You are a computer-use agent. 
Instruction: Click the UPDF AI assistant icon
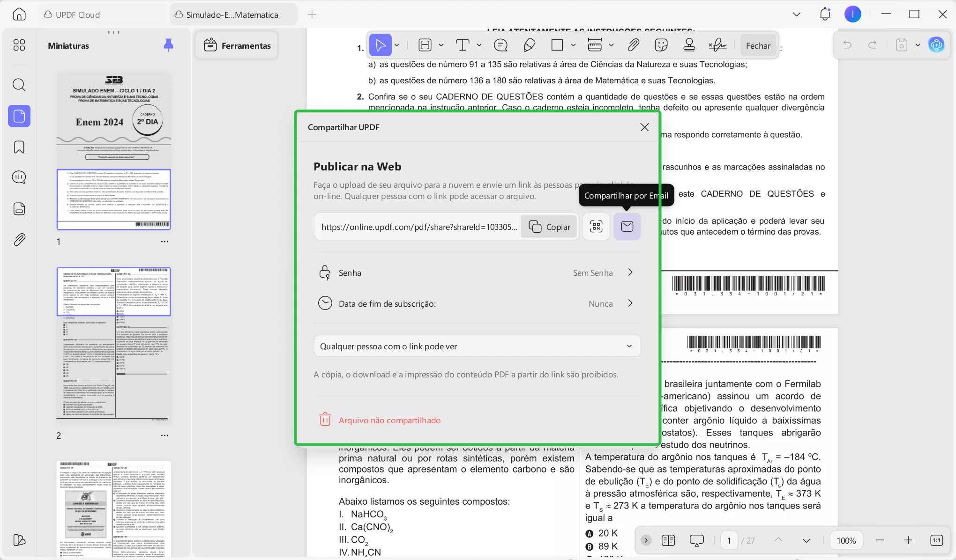pyautogui.click(x=936, y=45)
